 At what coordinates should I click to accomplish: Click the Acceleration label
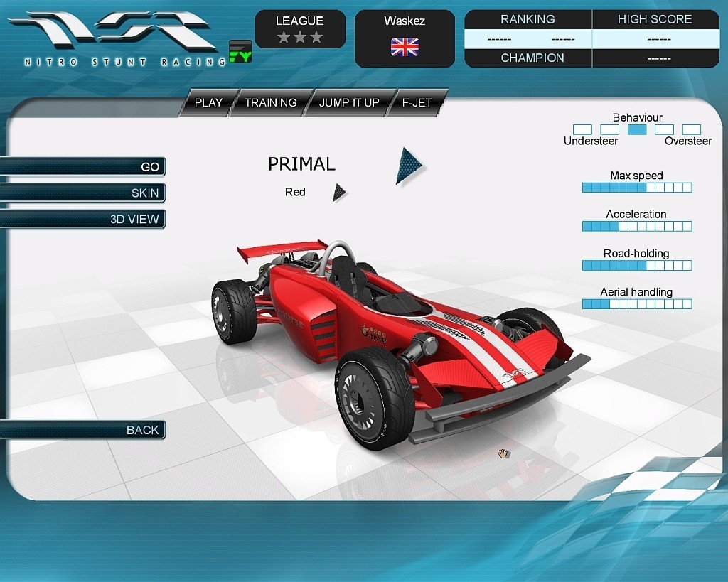636,214
